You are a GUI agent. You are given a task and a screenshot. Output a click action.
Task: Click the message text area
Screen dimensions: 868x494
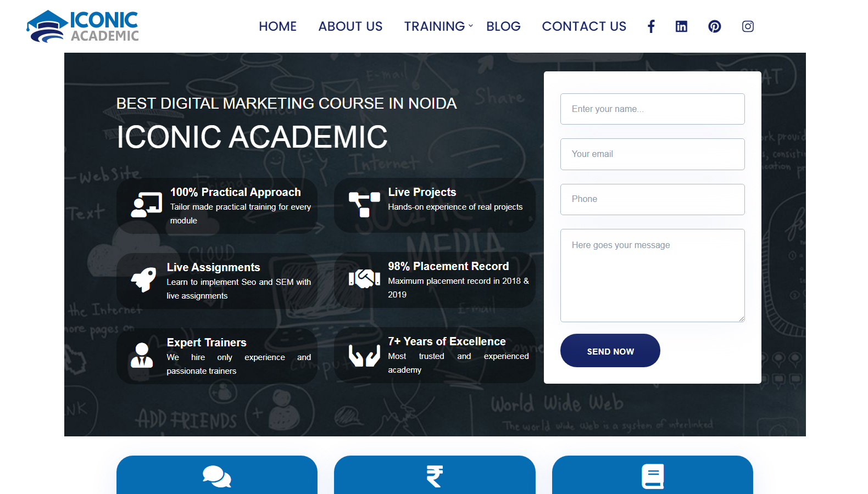[653, 276]
